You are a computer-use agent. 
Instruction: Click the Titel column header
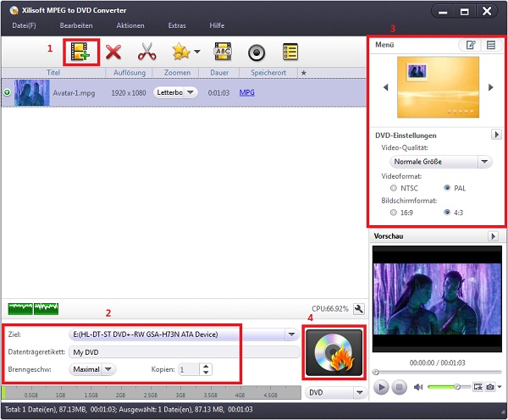coord(53,73)
